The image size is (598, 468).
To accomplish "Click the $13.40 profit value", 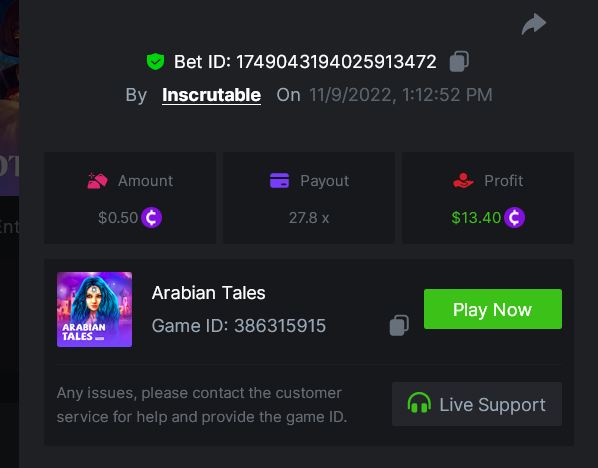I will click(x=476, y=218).
